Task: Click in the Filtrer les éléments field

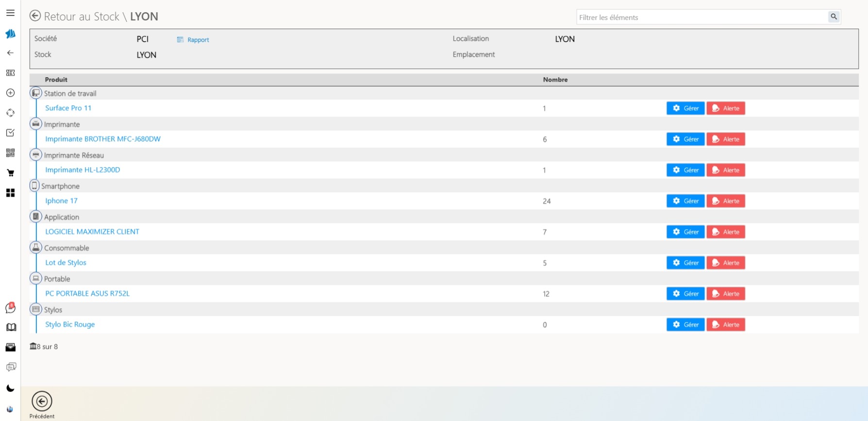Action: (x=701, y=17)
